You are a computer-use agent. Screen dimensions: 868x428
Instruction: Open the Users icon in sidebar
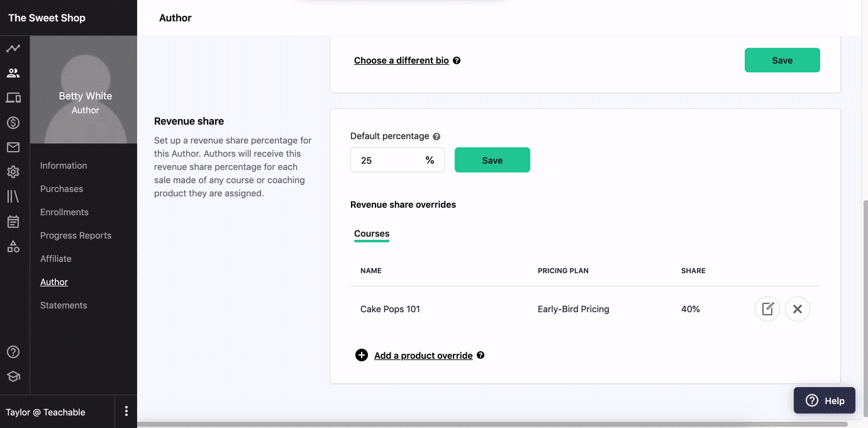[13, 73]
